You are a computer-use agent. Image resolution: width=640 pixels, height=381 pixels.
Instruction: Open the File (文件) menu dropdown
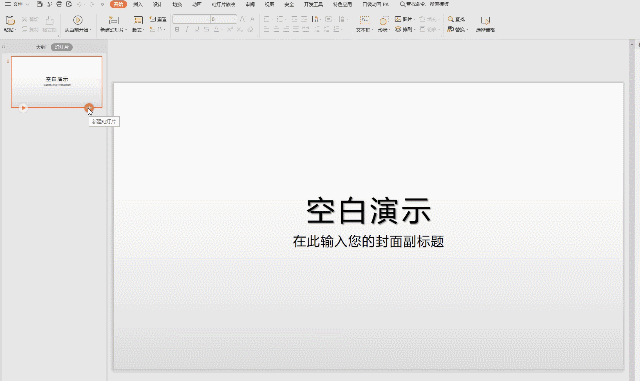17,4
